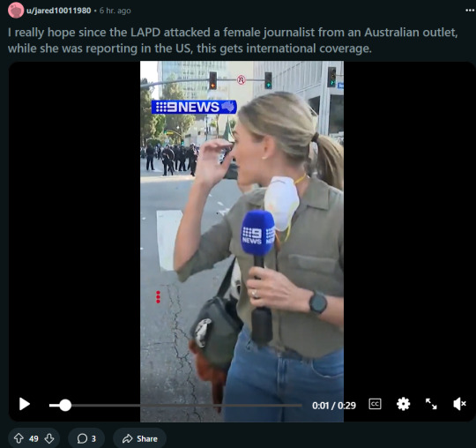Click the Share button
476x448 pixels.
[140, 438]
